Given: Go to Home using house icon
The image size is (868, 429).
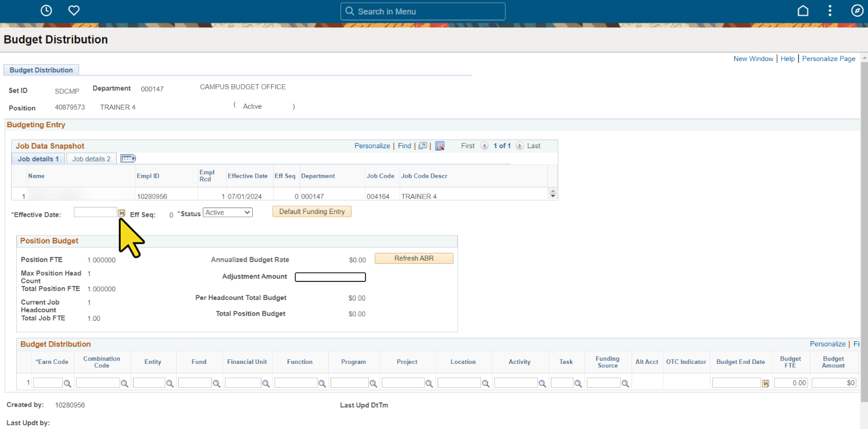Looking at the screenshot, I should tap(803, 11).
